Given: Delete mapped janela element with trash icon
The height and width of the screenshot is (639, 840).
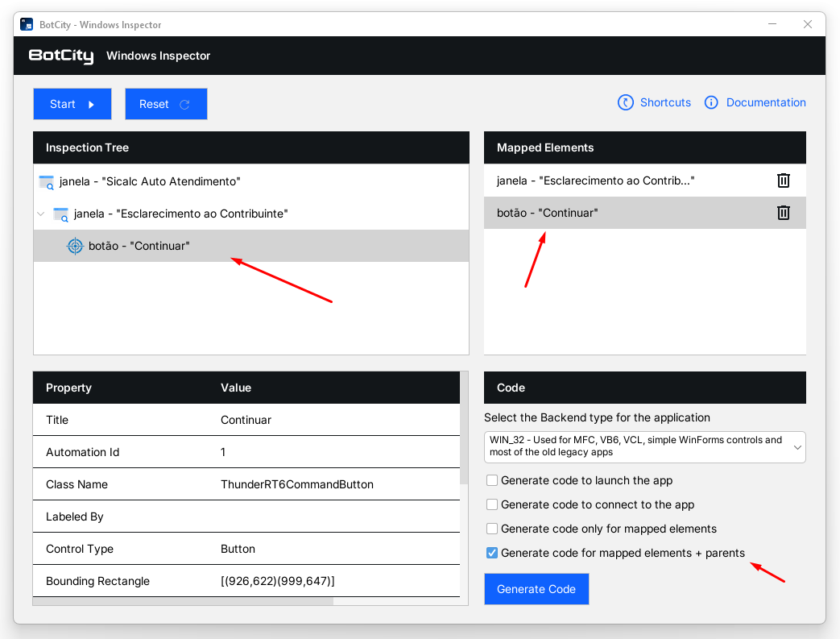Looking at the screenshot, I should pyautogui.click(x=783, y=180).
